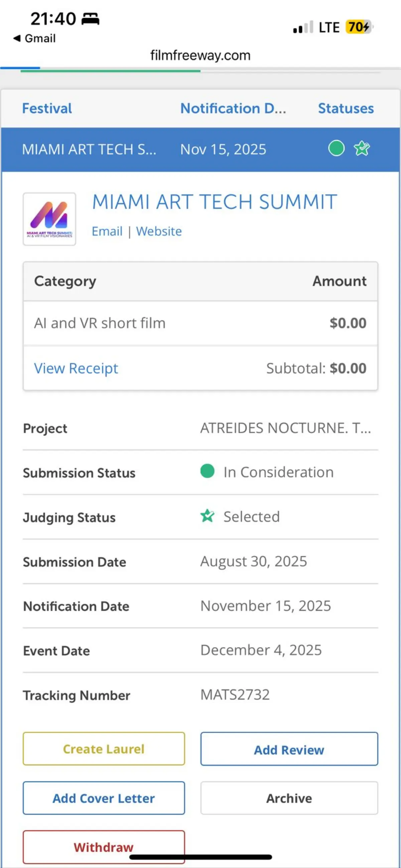The width and height of the screenshot is (401, 868).
Task: Tap the Miami Art Tech Summit logo thumbnail
Action: [49, 219]
